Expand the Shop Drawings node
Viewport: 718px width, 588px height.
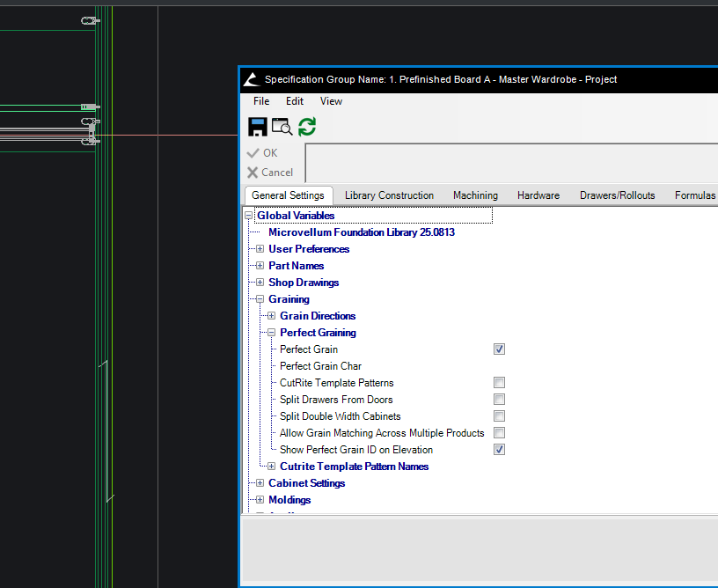point(260,283)
